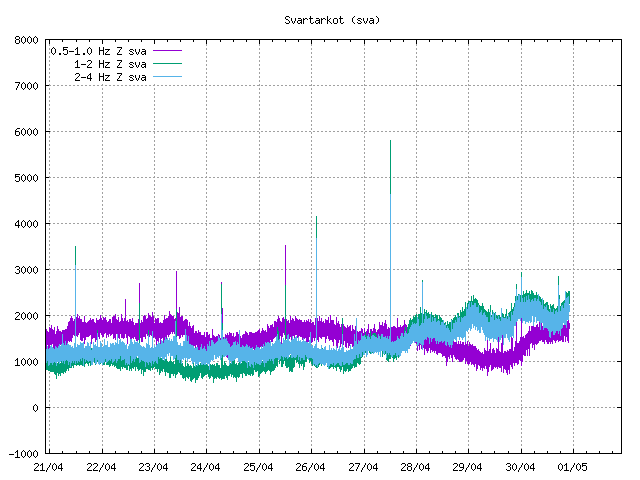Click the x-axis date 21/04
Image resolution: width=640 pixels, height=480 pixels.
(x=48, y=467)
